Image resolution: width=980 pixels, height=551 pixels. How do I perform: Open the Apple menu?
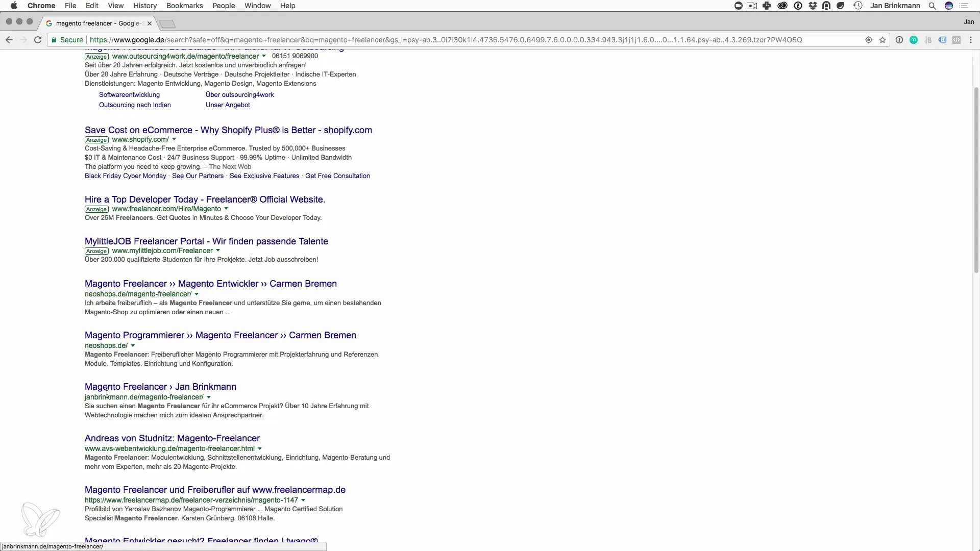coord(14,6)
